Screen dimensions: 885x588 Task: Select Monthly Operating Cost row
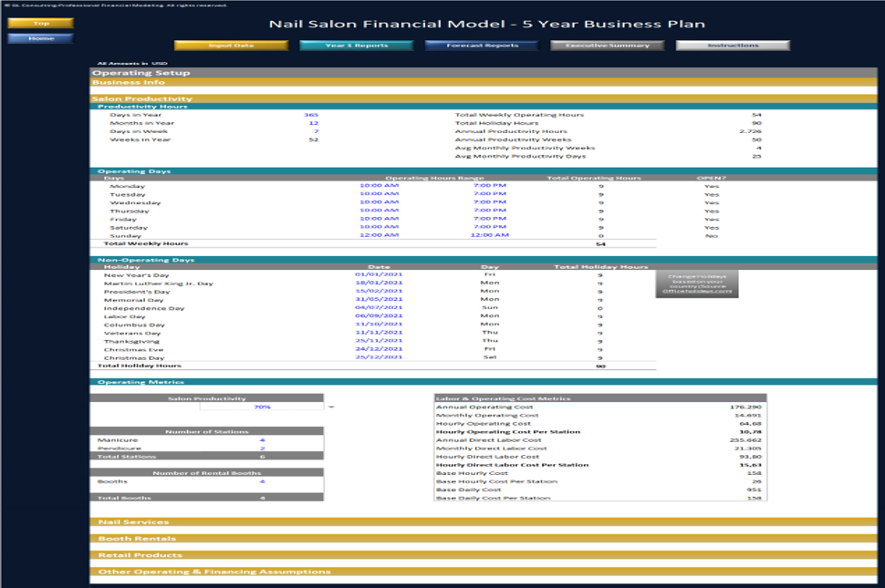click(600, 416)
